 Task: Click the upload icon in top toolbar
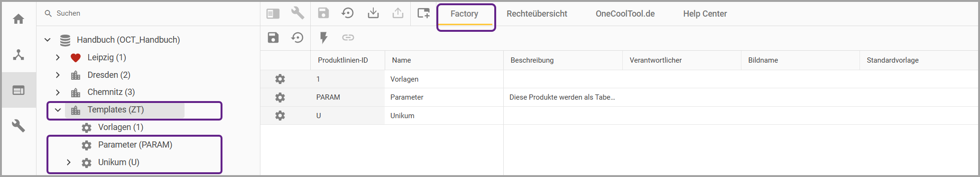point(398,13)
